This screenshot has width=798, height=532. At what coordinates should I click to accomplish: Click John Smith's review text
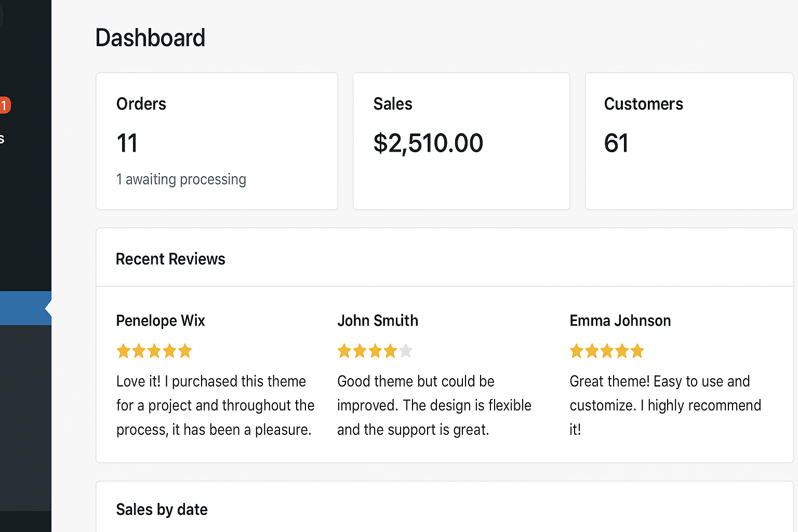[434, 405]
